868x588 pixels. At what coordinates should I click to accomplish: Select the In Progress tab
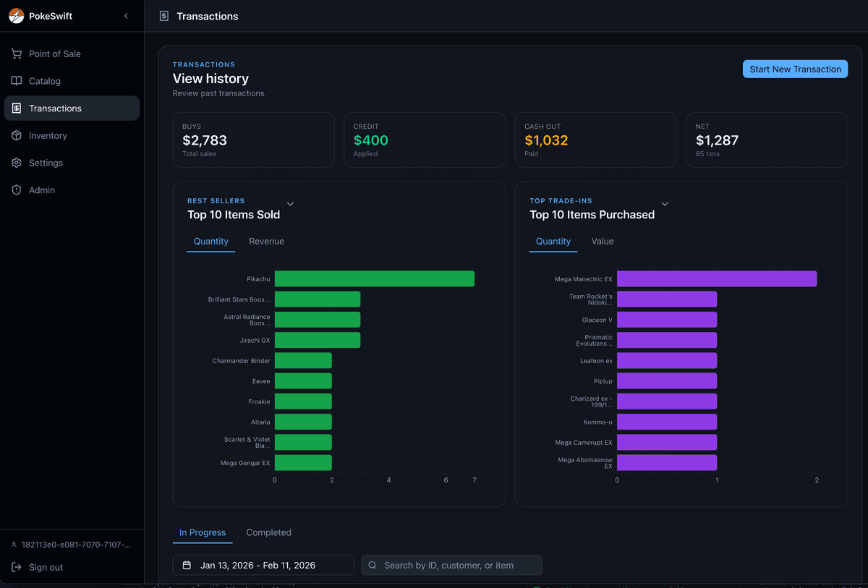pyautogui.click(x=203, y=532)
